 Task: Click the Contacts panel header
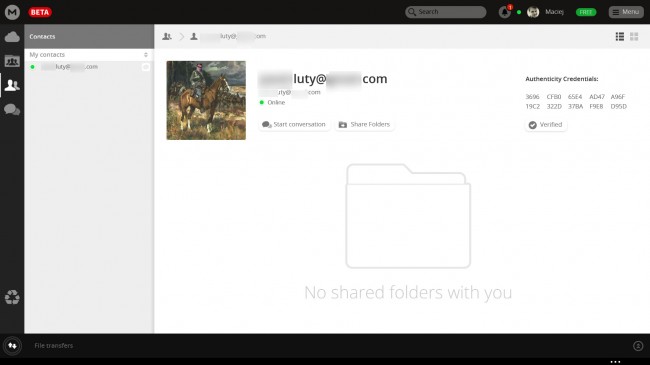click(89, 36)
